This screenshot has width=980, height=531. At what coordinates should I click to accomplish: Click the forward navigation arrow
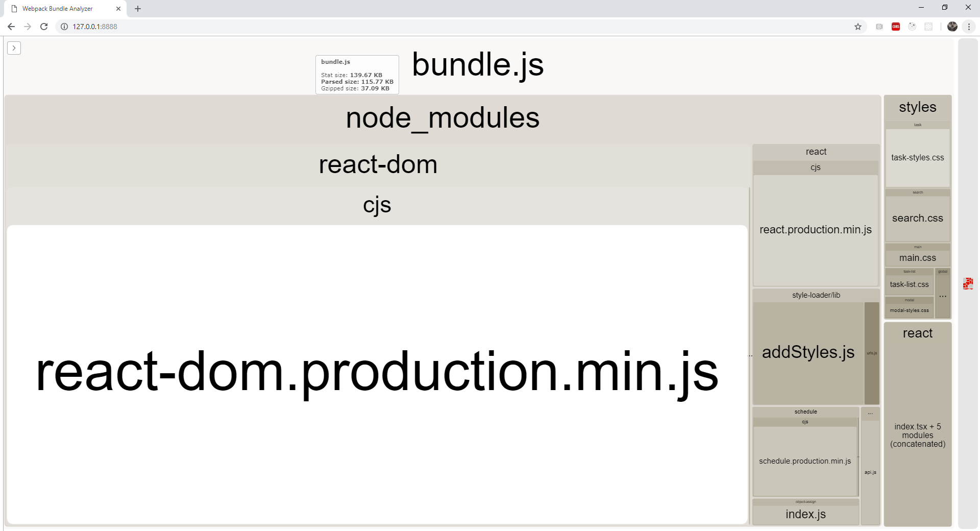click(28, 27)
